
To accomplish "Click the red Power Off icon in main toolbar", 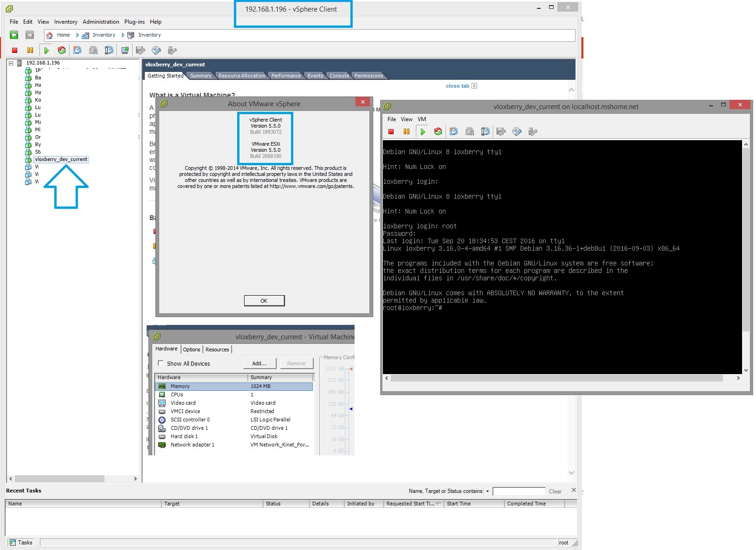I will pos(14,50).
